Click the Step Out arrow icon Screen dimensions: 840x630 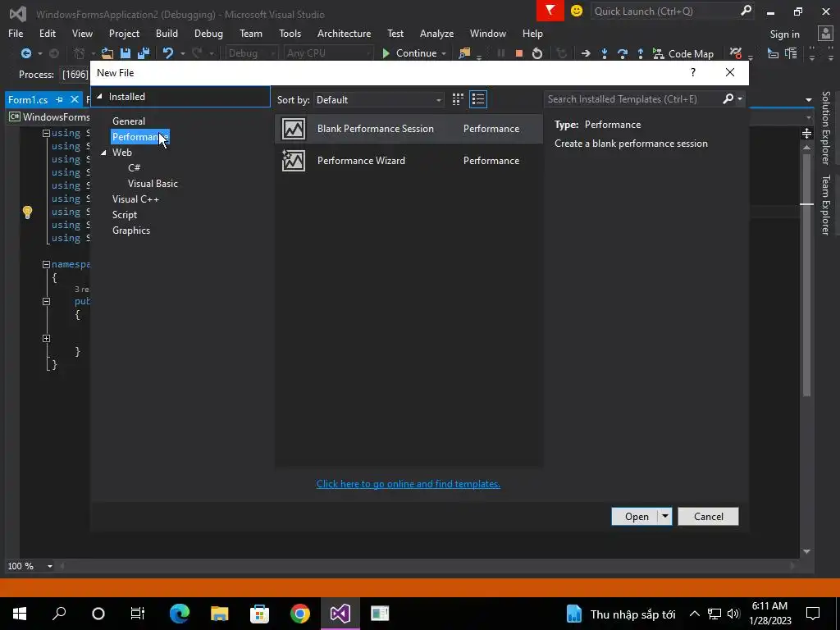[640, 53]
